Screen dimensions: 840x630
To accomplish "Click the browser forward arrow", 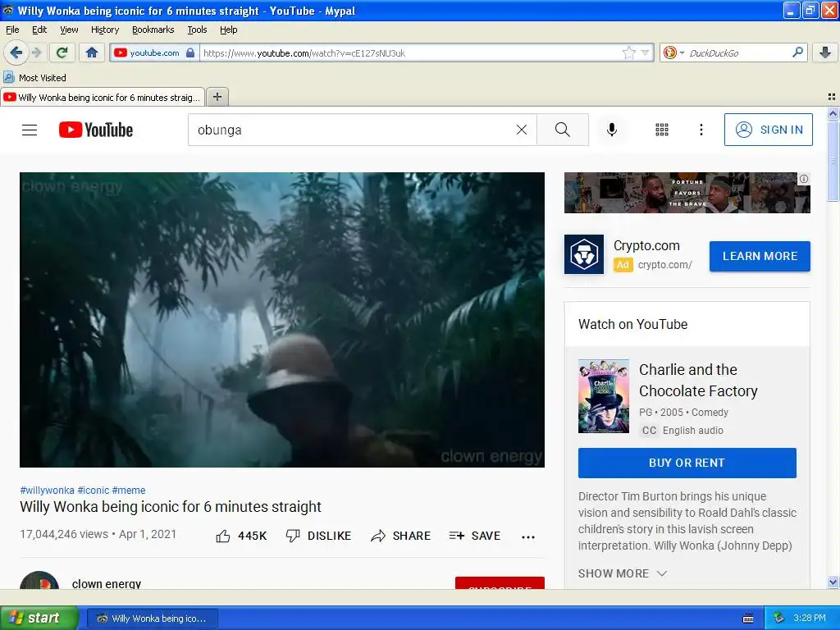I will 36,52.
